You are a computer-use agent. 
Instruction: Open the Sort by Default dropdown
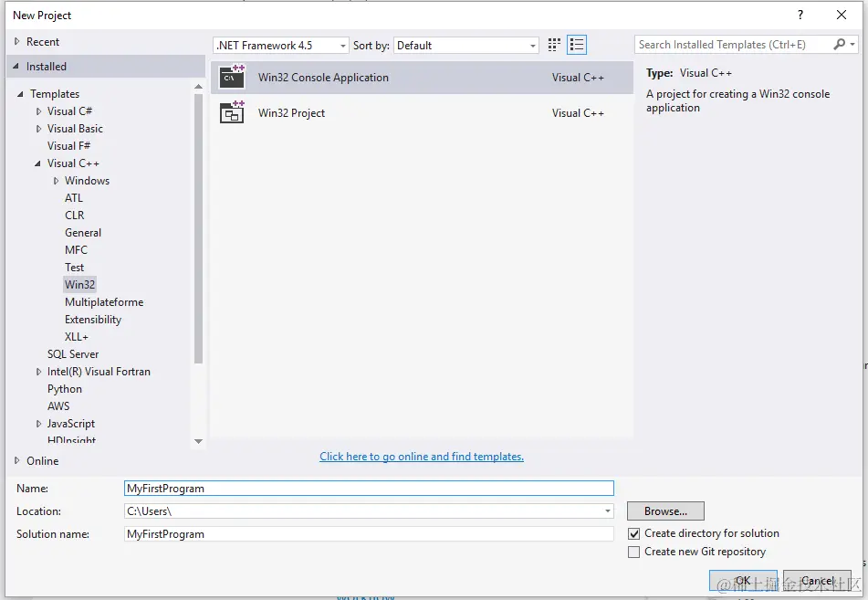point(465,46)
